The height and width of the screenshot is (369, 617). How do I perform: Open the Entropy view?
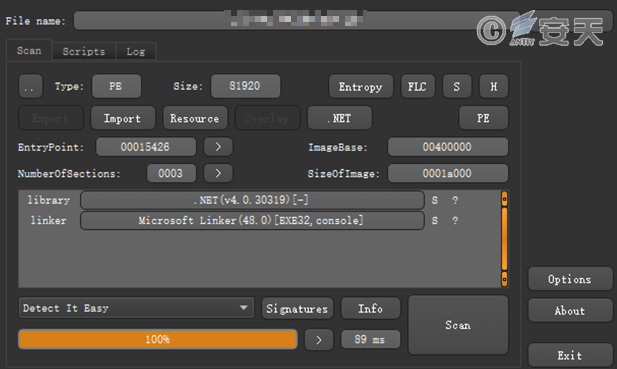pos(360,87)
